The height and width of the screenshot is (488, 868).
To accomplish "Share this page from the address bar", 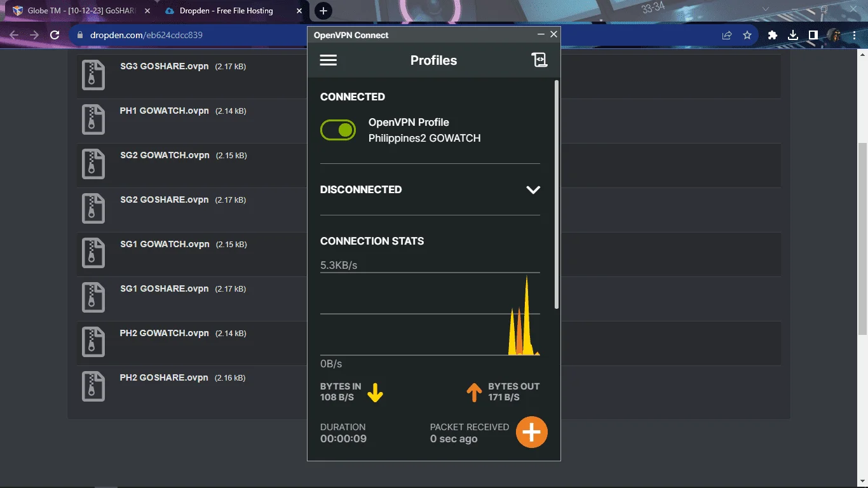I will pyautogui.click(x=727, y=36).
